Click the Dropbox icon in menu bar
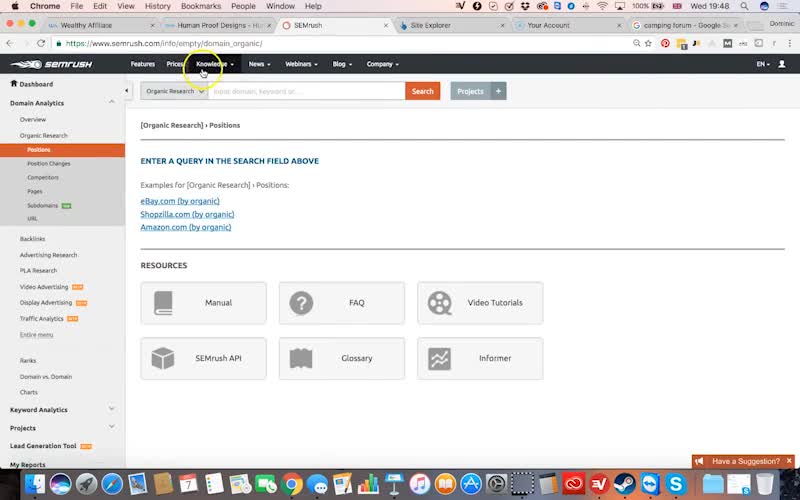This screenshot has height=500, width=800. pos(525,6)
